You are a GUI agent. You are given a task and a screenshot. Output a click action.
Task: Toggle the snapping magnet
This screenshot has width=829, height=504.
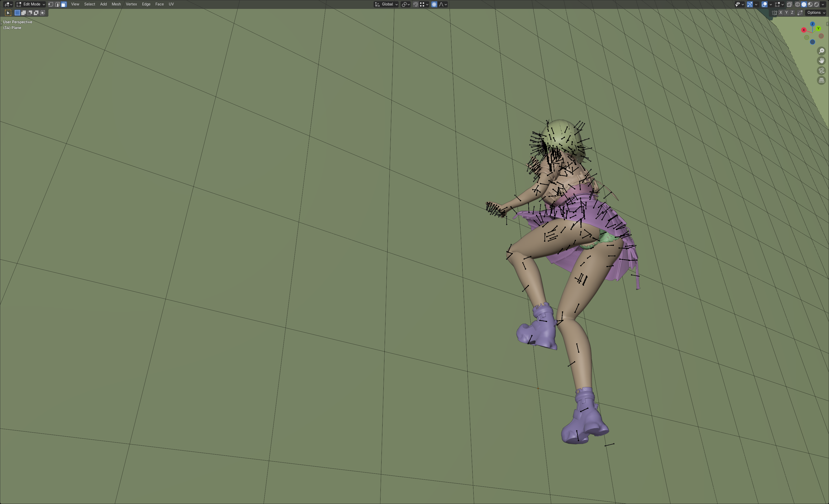click(x=416, y=4)
